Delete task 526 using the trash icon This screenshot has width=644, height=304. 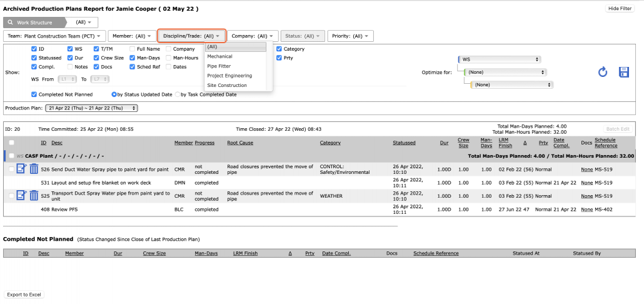coord(34,170)
